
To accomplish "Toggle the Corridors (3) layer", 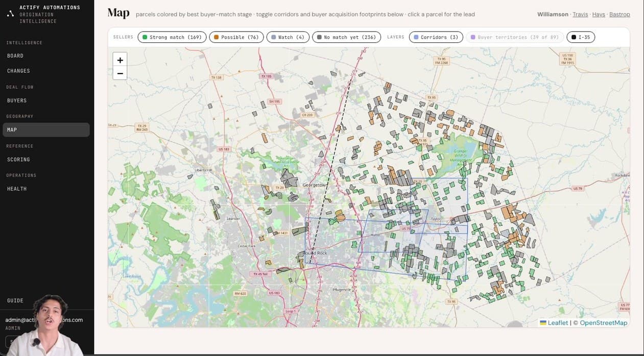I will [436, 37].
